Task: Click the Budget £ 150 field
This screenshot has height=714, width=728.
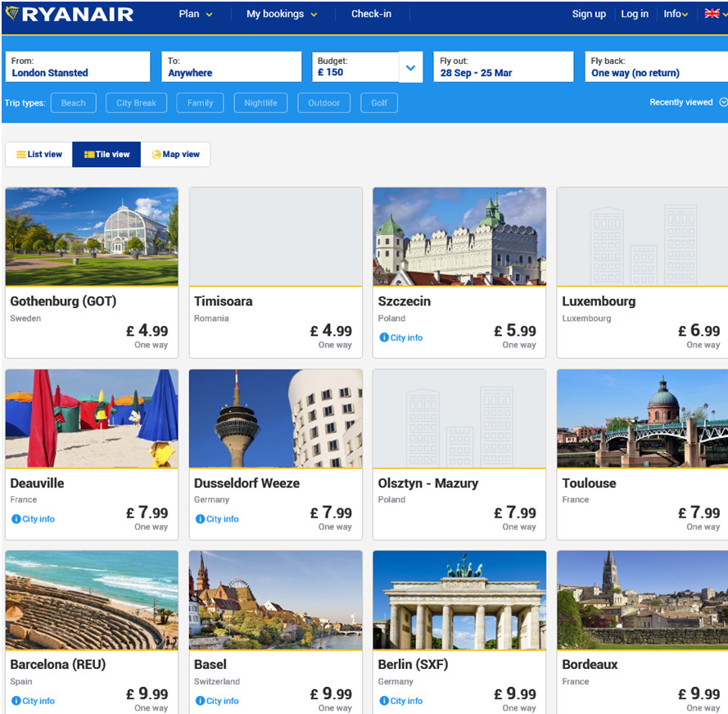Action: [355, 67]
